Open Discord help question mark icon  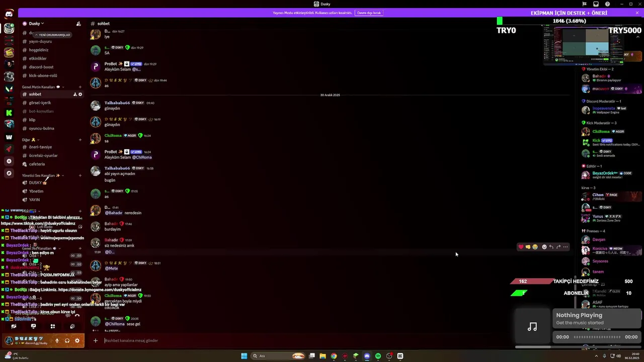click(x=607, y=4)
